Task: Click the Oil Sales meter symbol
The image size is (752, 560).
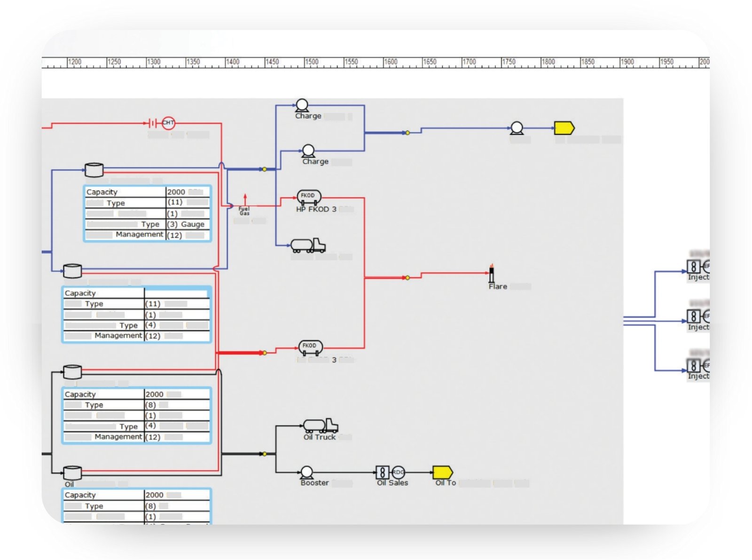Action: tap(383, 472)
